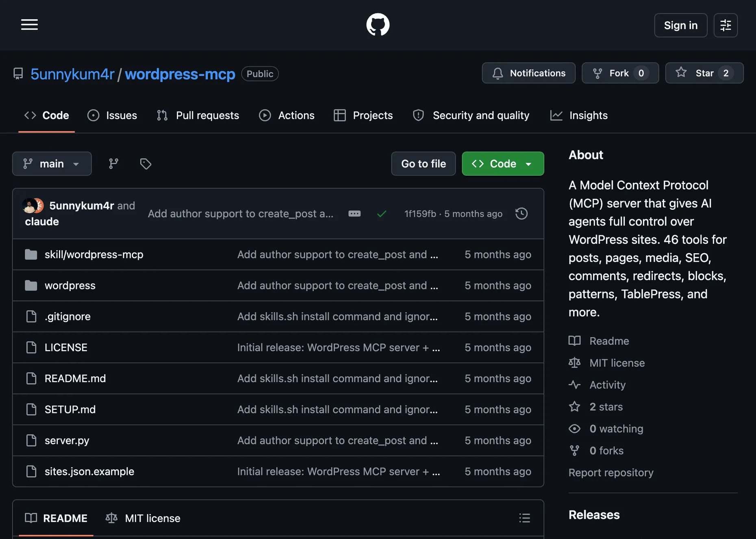View tags via the tag icon

[x=146, y=164]
